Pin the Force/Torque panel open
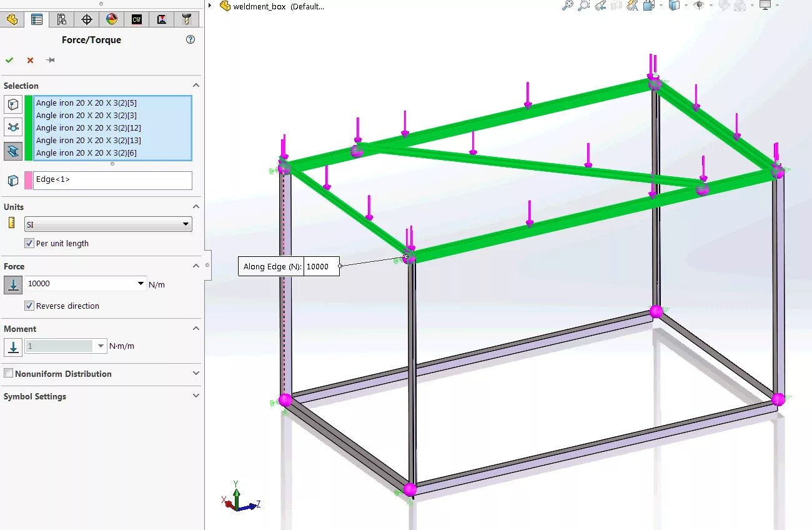The height and width of the screenshot is (530, 812). click(51, 60)
